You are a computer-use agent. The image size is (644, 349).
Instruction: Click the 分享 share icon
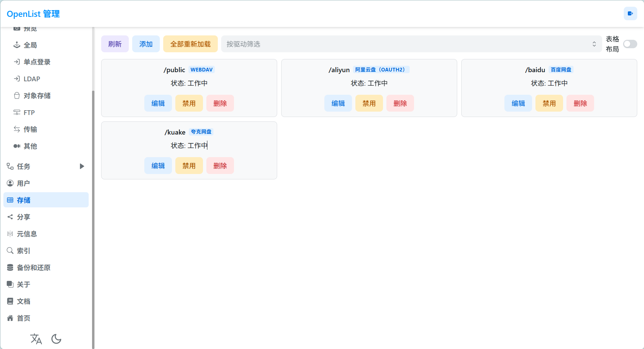[x=10, y=217]
